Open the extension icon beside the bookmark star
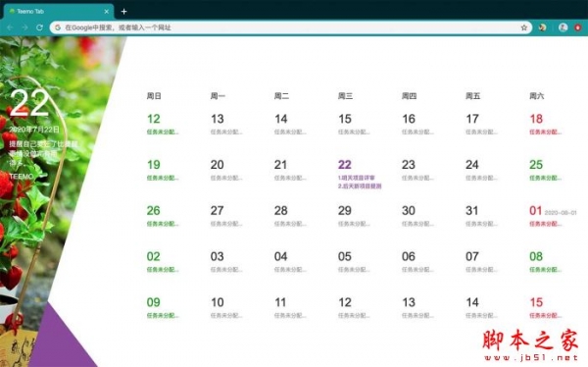The image size is (588, 367). pyautogui.click(x=542, y=27)
